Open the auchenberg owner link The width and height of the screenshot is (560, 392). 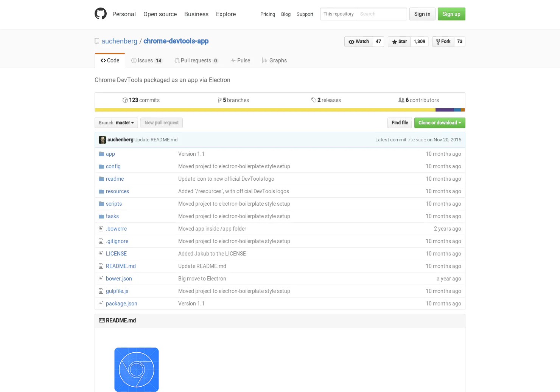pos(119,41)
